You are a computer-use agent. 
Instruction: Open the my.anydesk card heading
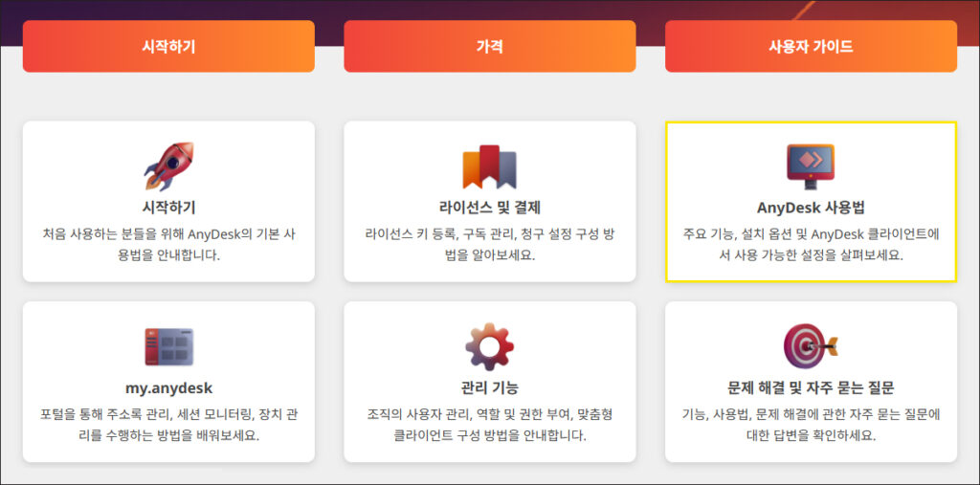tap(168, 387)
